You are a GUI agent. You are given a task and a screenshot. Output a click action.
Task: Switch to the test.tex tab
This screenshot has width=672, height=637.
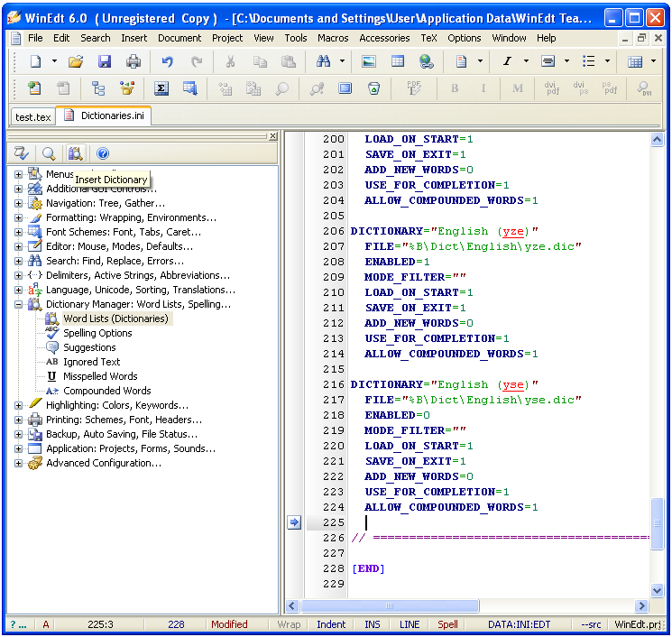(x=33, y=117)
